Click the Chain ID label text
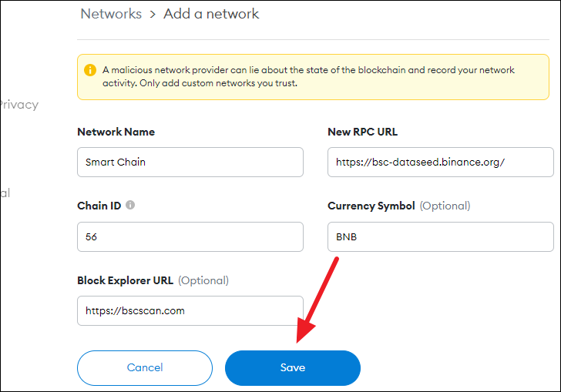Screen dimensions: 561x392 (99, 206)
